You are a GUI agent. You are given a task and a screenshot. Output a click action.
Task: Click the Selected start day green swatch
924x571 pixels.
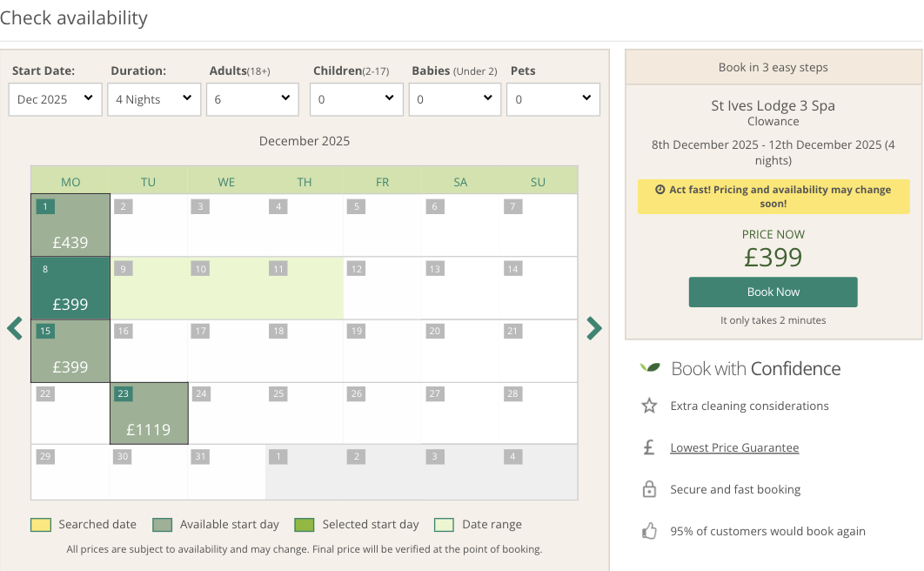pos(304,525)
